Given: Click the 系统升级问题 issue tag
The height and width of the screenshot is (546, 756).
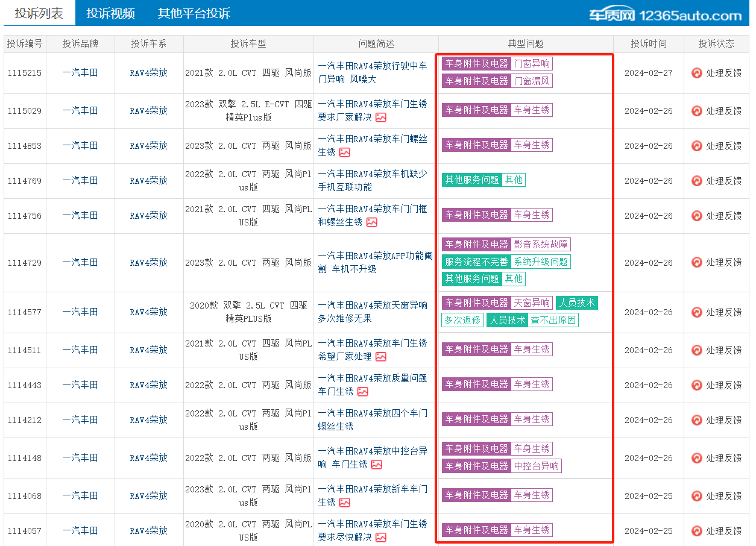Looking at the screenshot, I should click(x=541, y=262).
